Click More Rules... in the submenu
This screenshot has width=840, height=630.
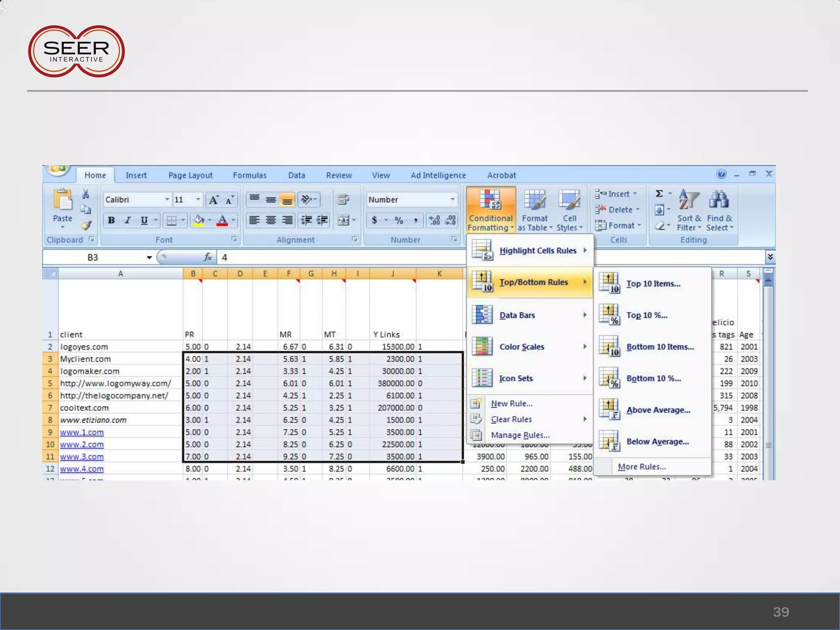coord(641,467)
